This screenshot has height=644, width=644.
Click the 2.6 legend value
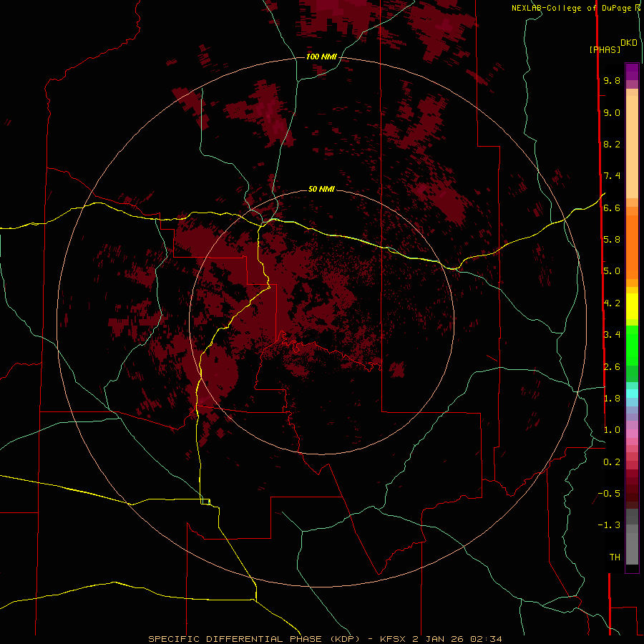(612, 367)
